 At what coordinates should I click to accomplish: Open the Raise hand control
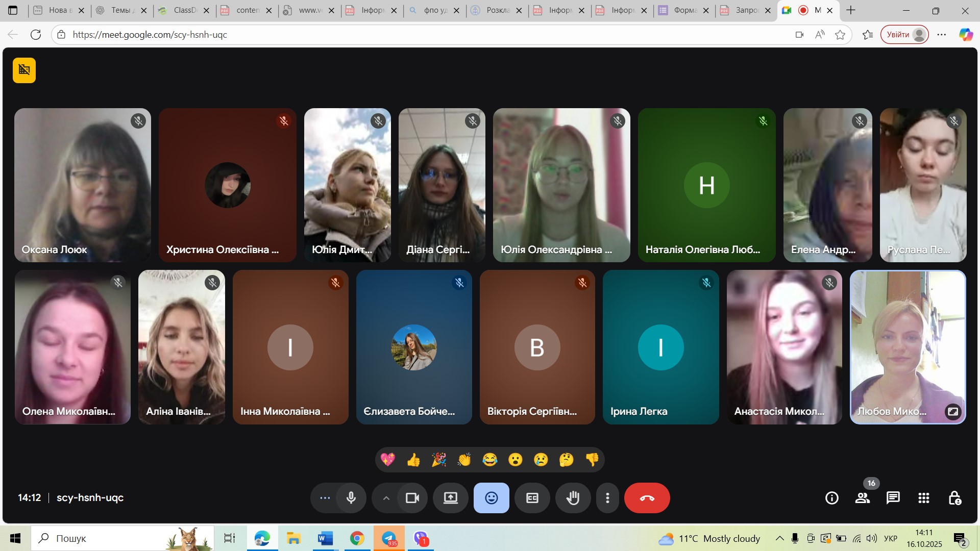[573, 498]
